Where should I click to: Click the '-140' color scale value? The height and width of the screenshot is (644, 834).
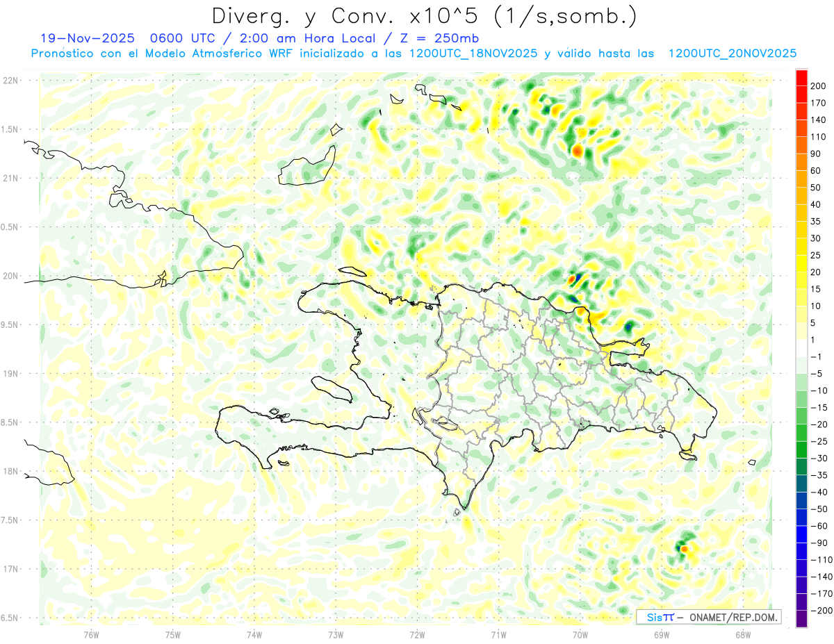822,577
